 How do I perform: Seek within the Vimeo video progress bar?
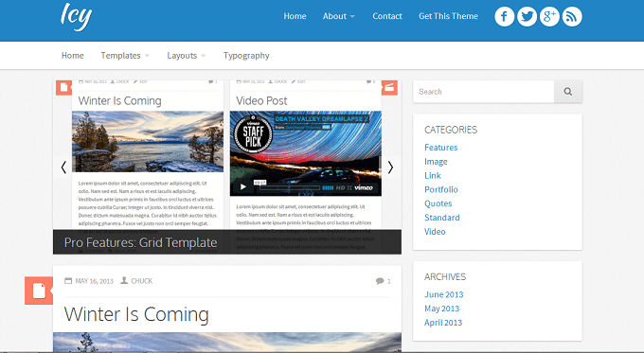click(x=289, y=187)
